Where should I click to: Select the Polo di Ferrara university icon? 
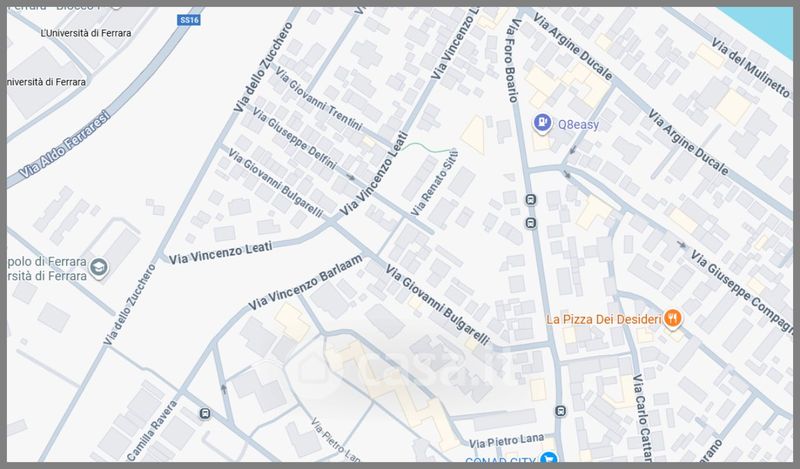point(98,267)
